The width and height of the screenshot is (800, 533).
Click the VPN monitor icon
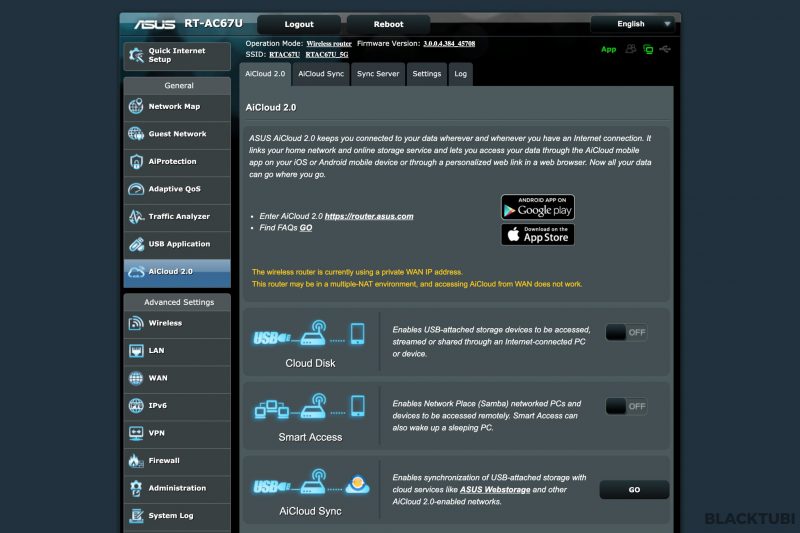click(x=136, y=433)
